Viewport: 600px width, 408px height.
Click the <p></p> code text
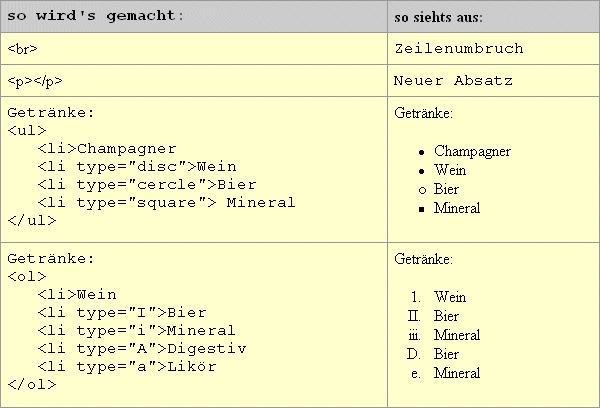point(35,81)
